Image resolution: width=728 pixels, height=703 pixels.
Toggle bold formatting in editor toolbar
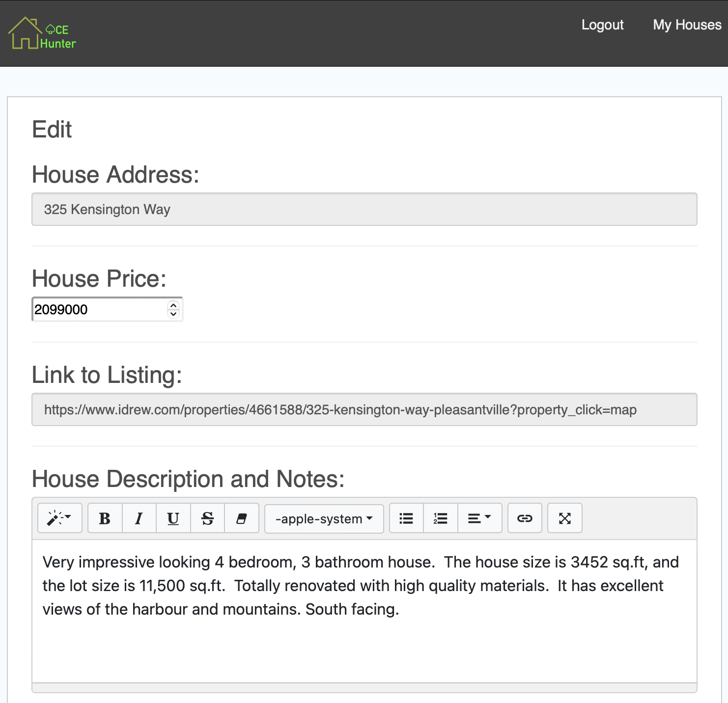(105, 518)
